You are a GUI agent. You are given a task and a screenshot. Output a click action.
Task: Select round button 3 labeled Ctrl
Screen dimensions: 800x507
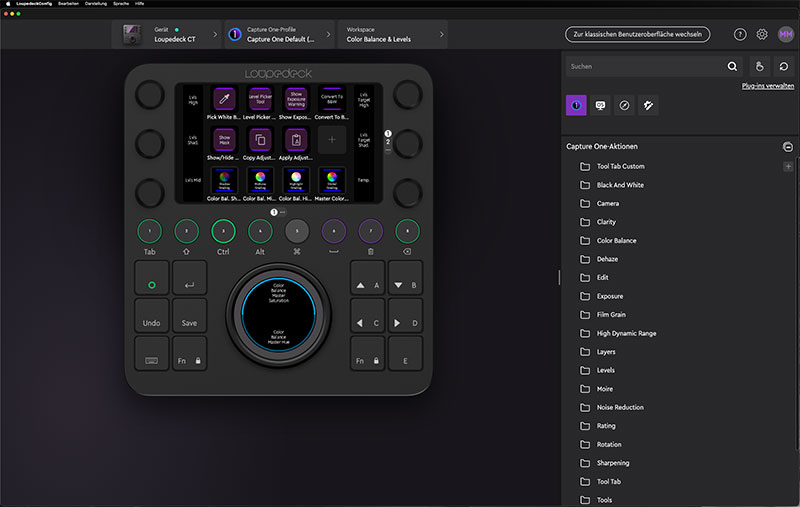(x=223, y=231)
